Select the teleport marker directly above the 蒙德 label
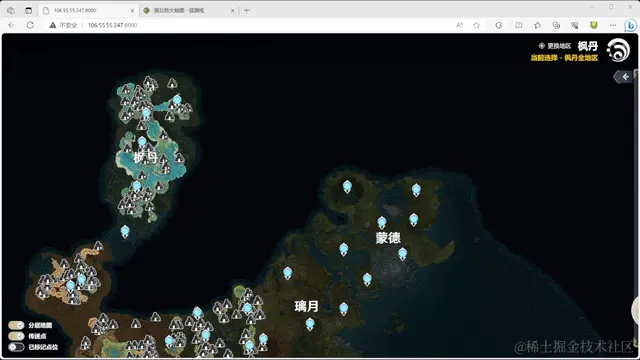This screenshot has width=640, height=360. [x=382, y=223]
